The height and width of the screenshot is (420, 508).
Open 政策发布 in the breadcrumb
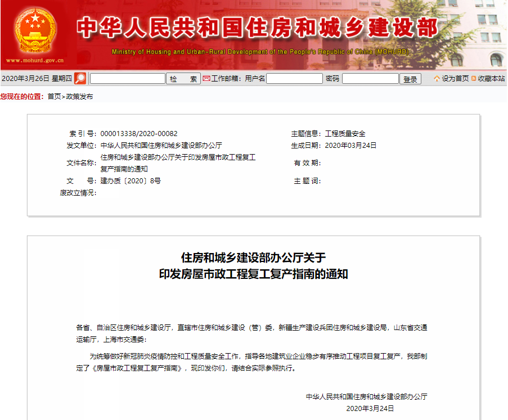tap(79, 97)
